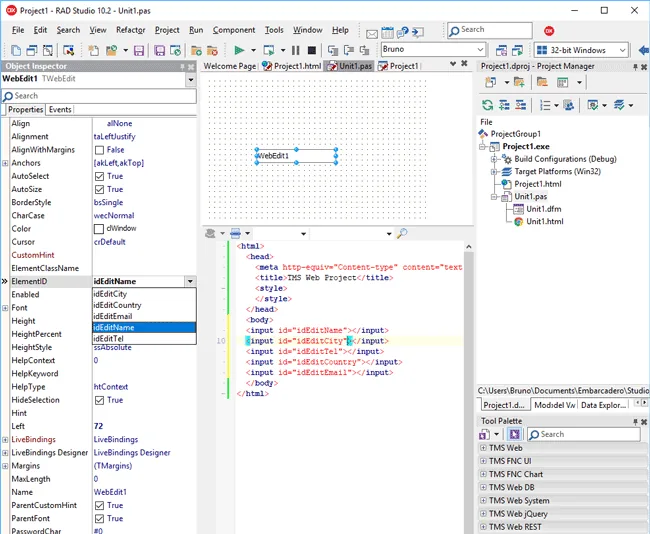Close the Object Inspector panel
The width and height of the screenshot is (650, 534).
coord(191,66)
